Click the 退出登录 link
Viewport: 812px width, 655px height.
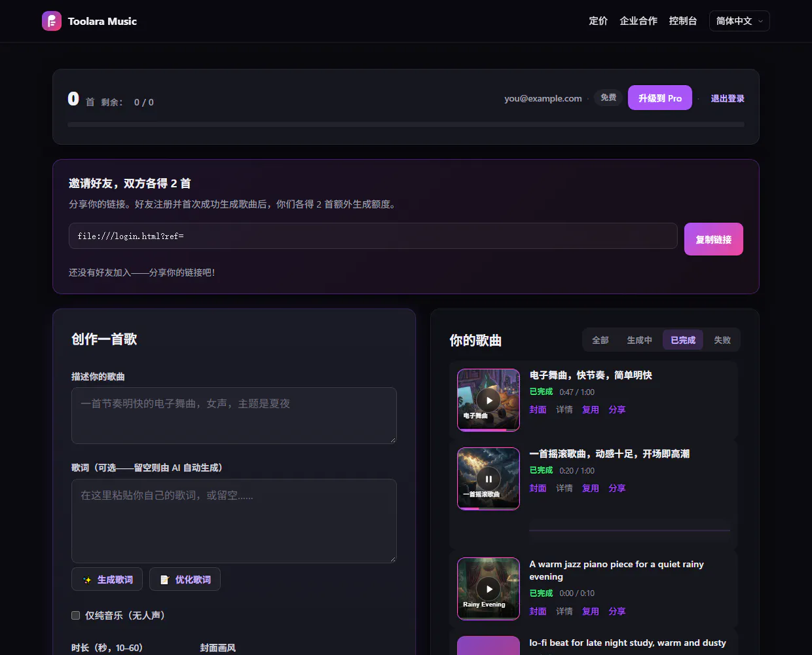point(728,98)
